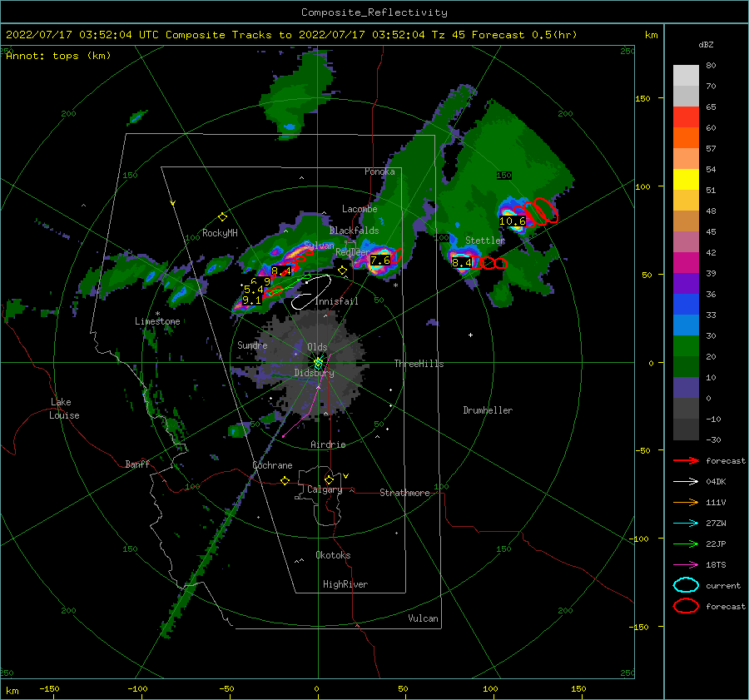The height and width of the screenshot is (700, 749).
Task: Click the red forecast ellipses east of Stettler storm
Action: click(489, 263)
